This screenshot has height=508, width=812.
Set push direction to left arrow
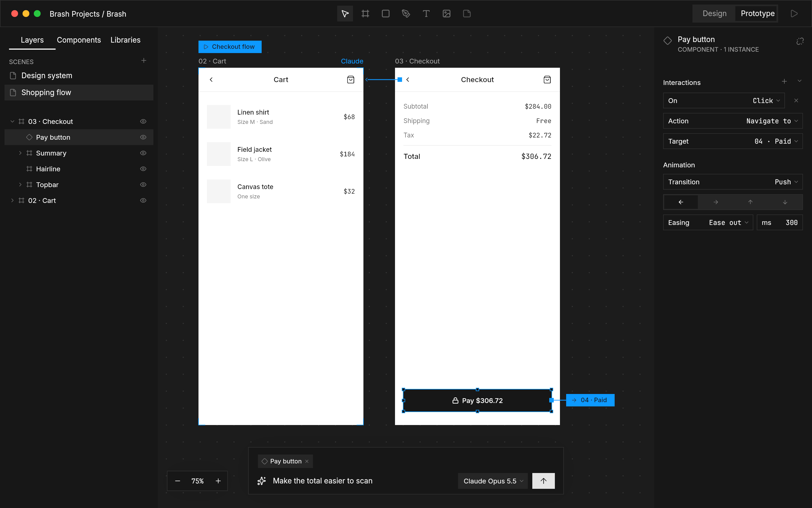tap(681, 202)
